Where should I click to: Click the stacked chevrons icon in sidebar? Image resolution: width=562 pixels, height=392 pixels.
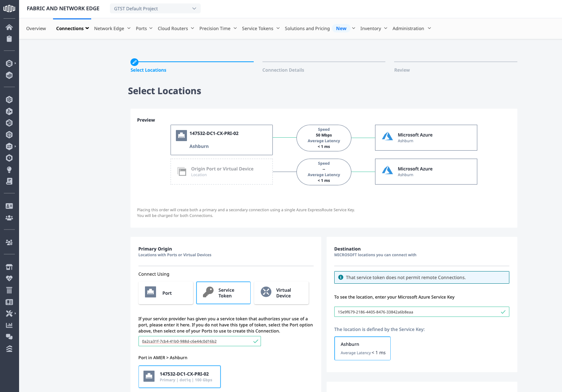coord(9,349)
